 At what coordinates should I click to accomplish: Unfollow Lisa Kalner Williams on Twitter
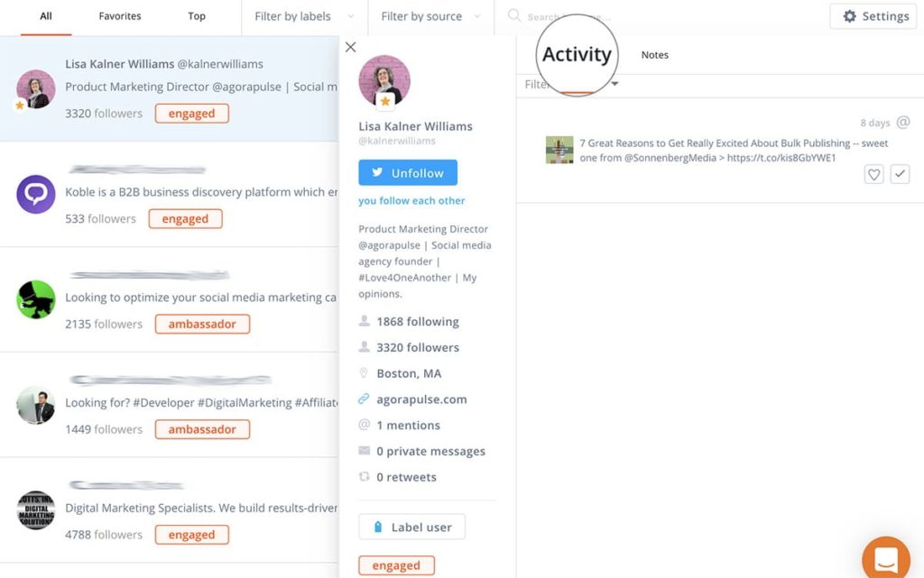[408, 173]
